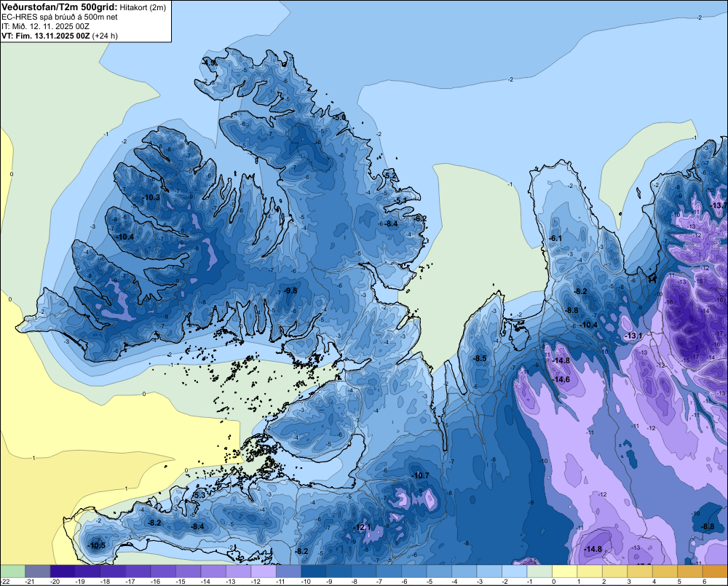Click the -6.2 temperature value on map
Viewport: 728px width, 586px height.
(x=420, y=218)
